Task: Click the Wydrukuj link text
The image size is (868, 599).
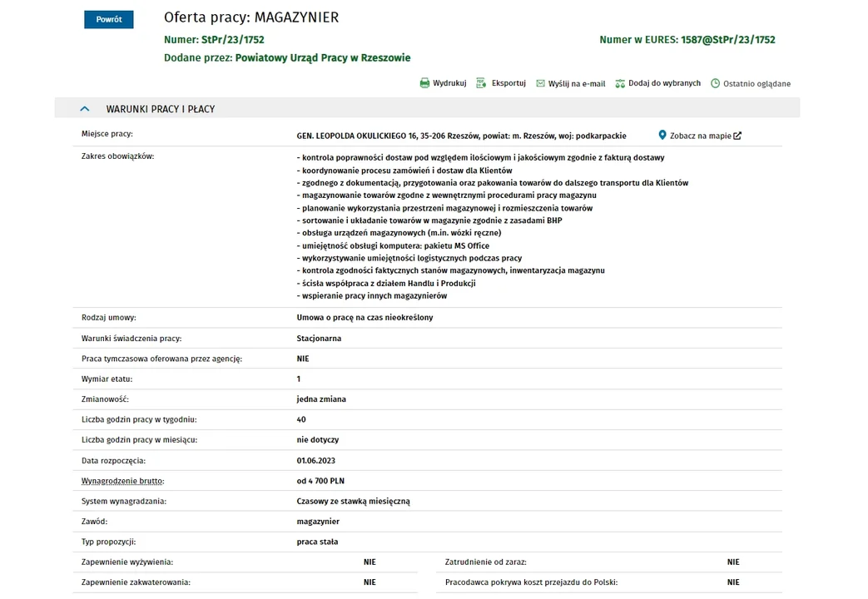Action: [449, 83]
